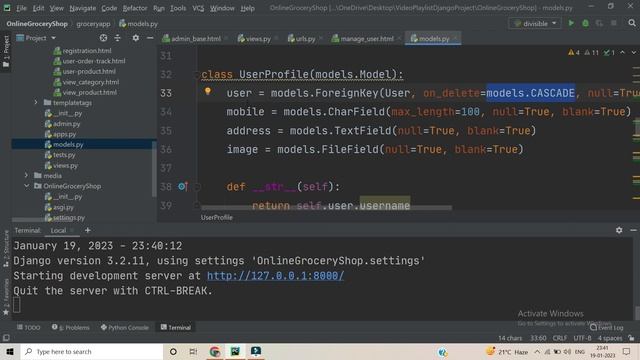Open Cortana circle icon on taskbar

173,351
